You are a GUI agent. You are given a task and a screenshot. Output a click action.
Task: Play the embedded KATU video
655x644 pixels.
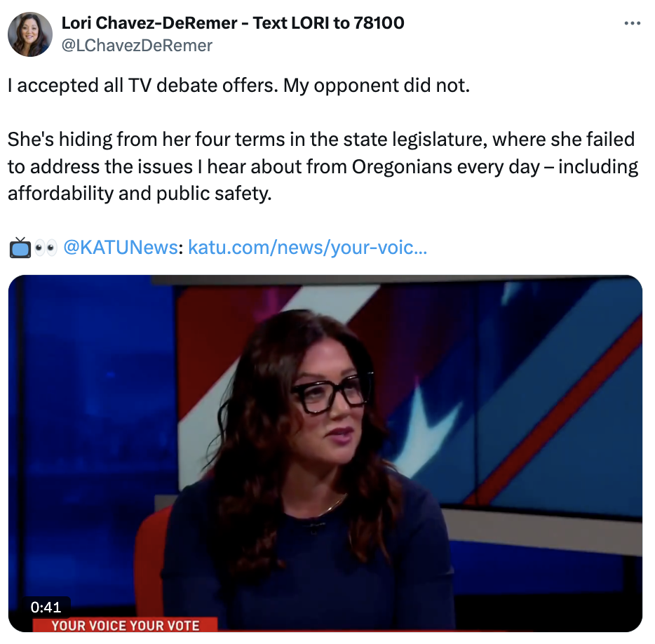point(325,453)
